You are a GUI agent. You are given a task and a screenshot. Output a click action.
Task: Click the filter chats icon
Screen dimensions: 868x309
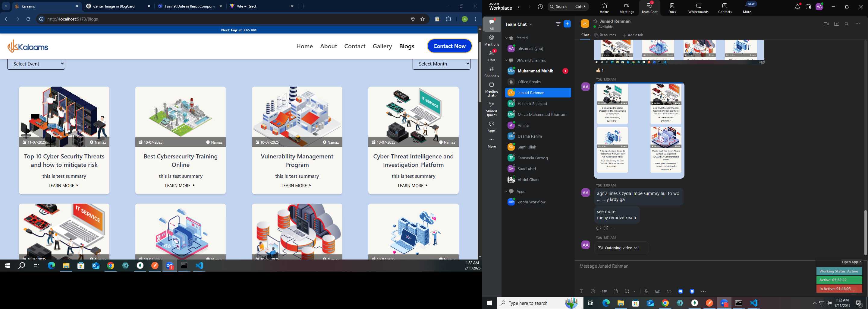pyautogui.click(x=558, y=24)
